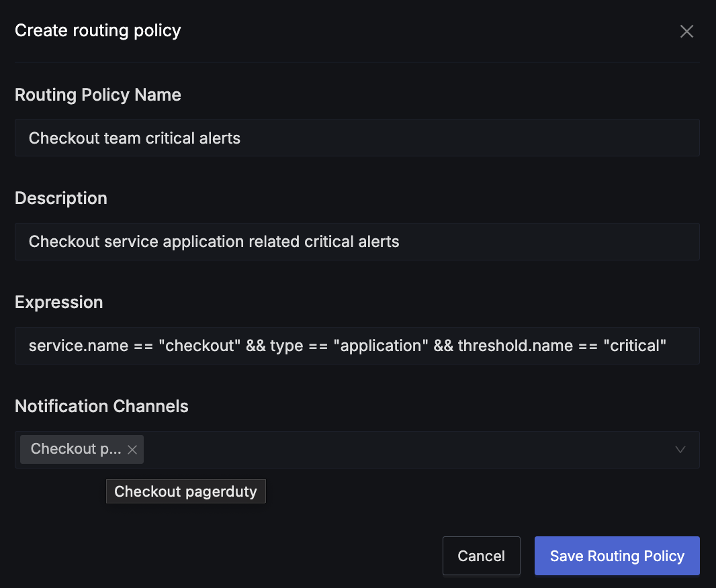Click the "Notification Channels" label

(x=101, y=407)
